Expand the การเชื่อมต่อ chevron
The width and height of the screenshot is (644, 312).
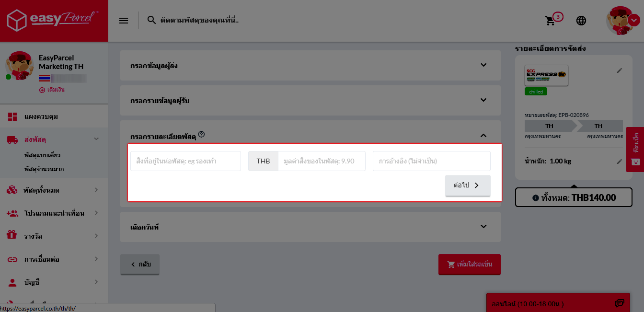(x=96, y=259)
